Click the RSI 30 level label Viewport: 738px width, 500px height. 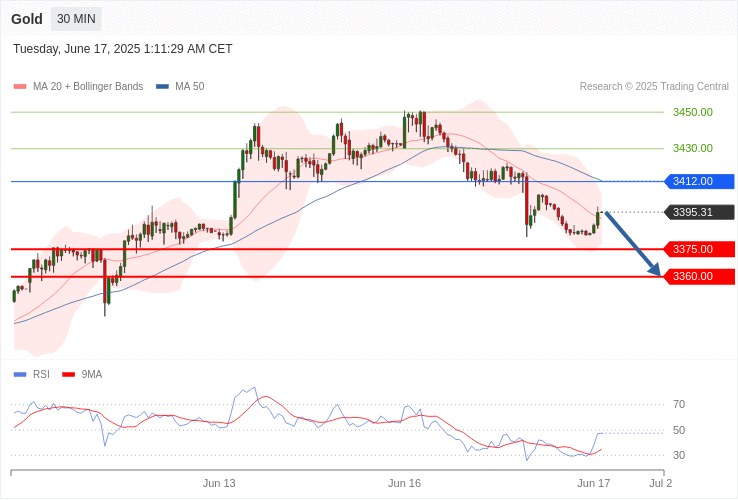point(679,455)
